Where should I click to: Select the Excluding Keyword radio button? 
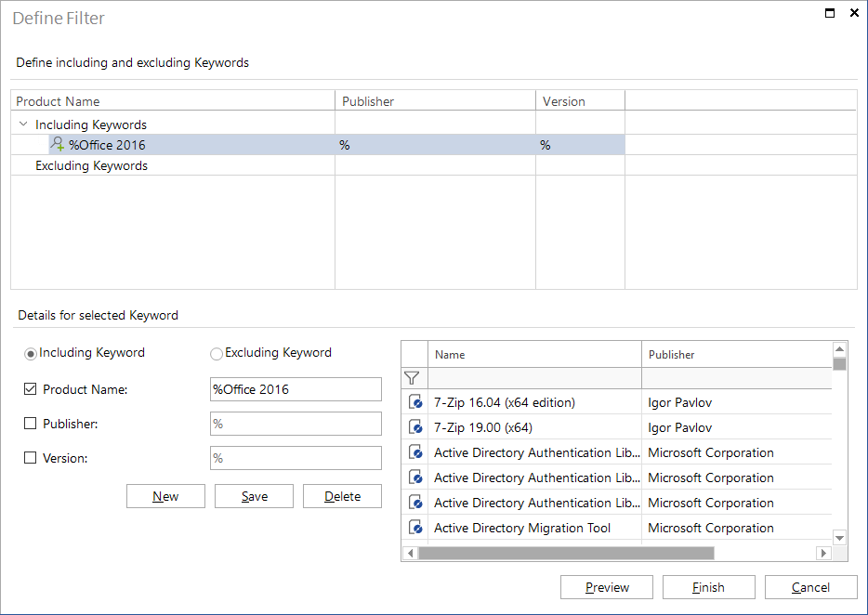pos(217,354)
